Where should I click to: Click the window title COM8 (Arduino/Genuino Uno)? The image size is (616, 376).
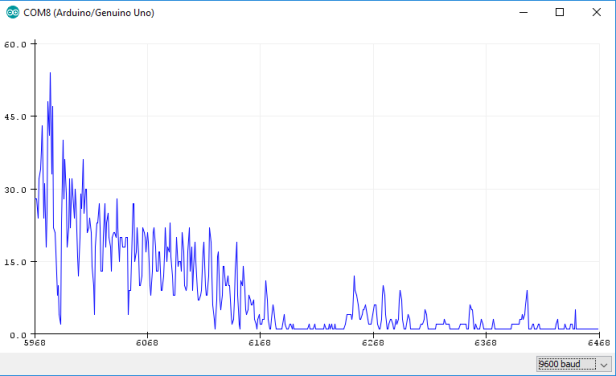pyautogui.click(x=89, y=13)
